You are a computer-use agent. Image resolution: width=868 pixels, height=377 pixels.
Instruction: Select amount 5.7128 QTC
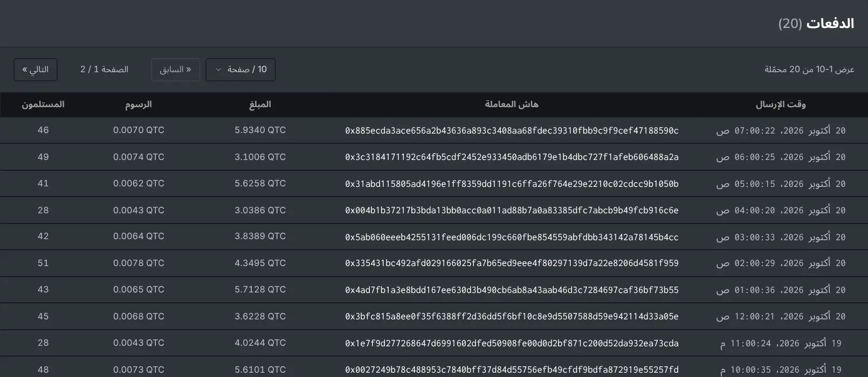[x=260, y=290]
